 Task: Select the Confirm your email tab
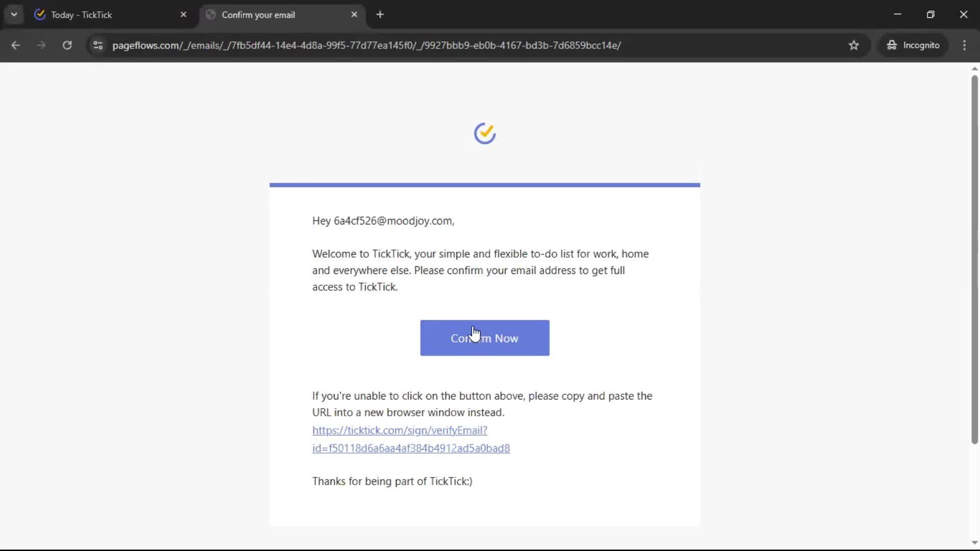click(276, 15)
